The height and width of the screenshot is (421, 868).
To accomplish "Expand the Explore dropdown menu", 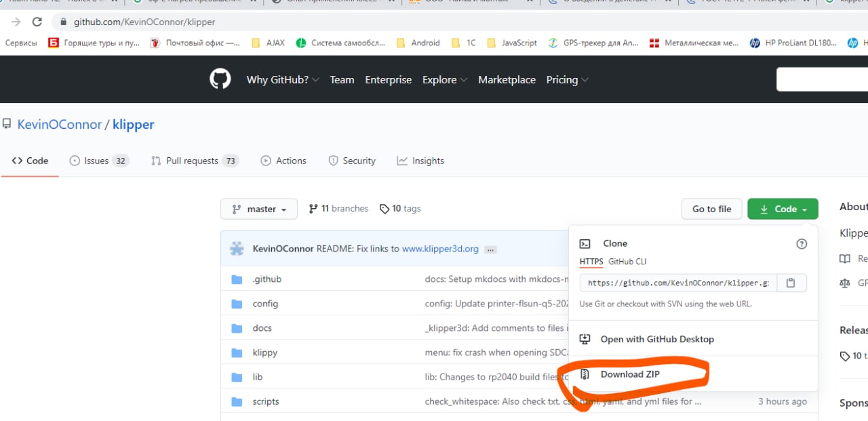I will tap(445, 79).
